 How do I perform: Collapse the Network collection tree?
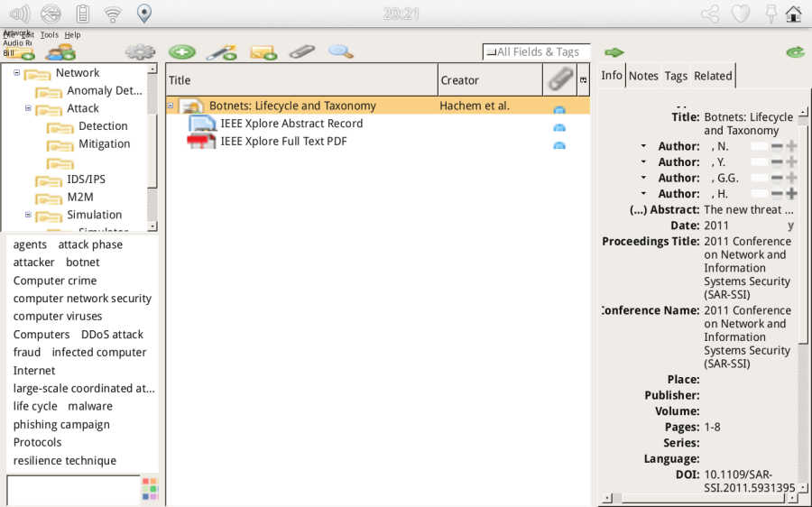pos(17,73)
